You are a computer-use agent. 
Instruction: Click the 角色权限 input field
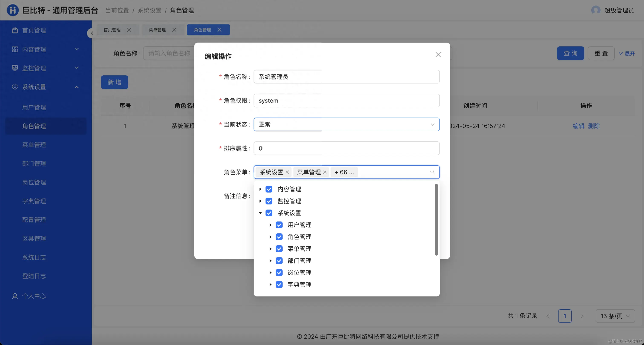coord(346,101)
